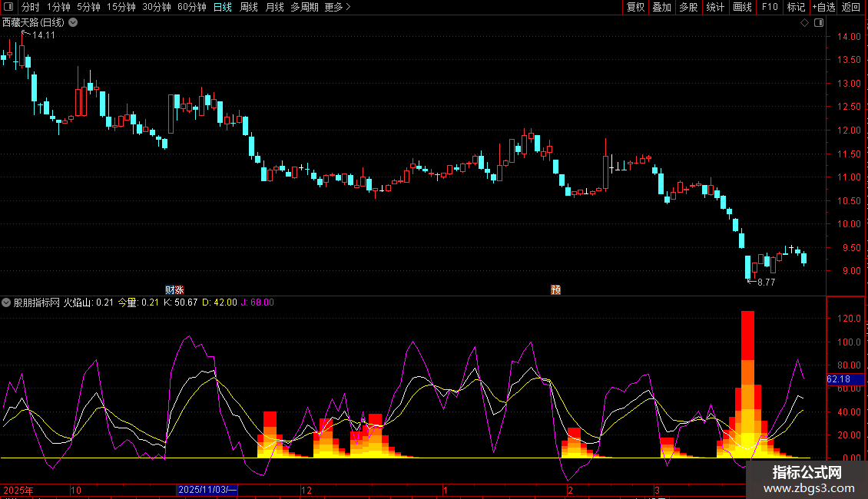Viewport: 868px width, 499px height.
Task: Click the 标记 mark button
Action: 796,7
